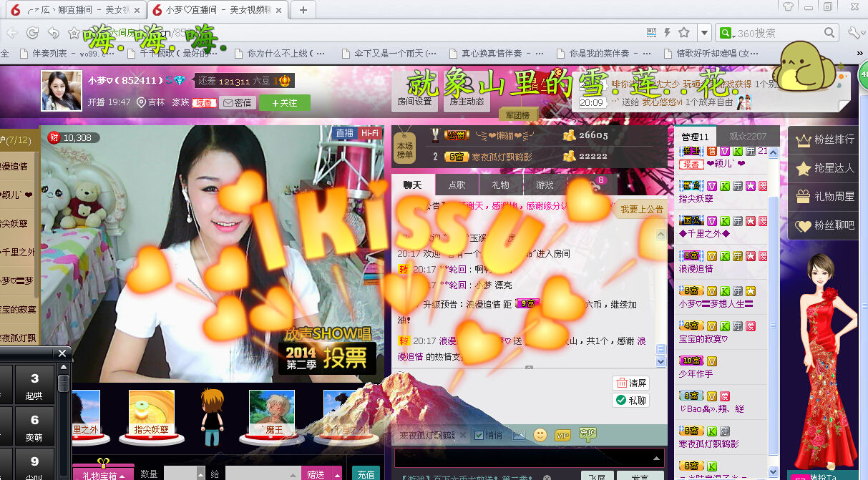
Task: Follow the host with +关注 button
Action: click(284, 103)
